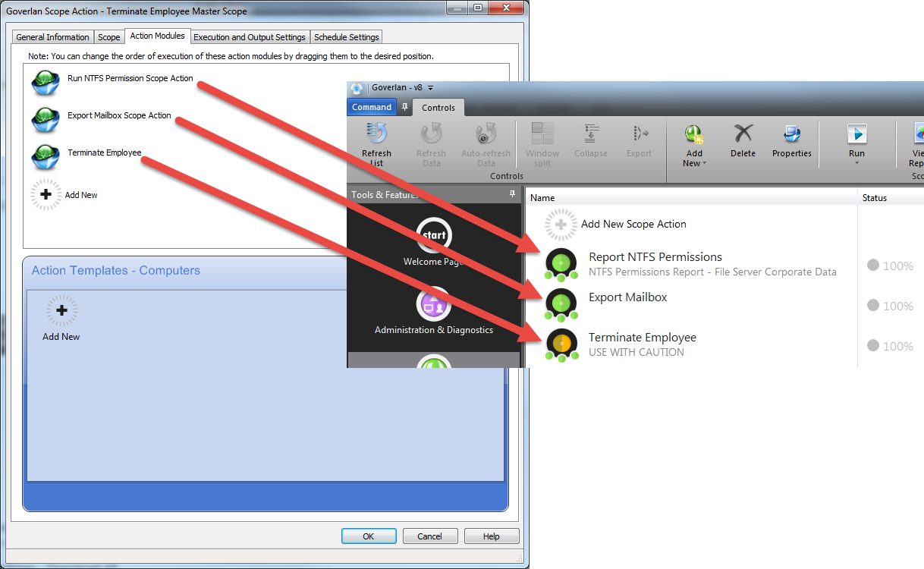Pin the Tools & Features panel
The height and width of the screenshot is (569, 924).
click(x=512, y=195)
